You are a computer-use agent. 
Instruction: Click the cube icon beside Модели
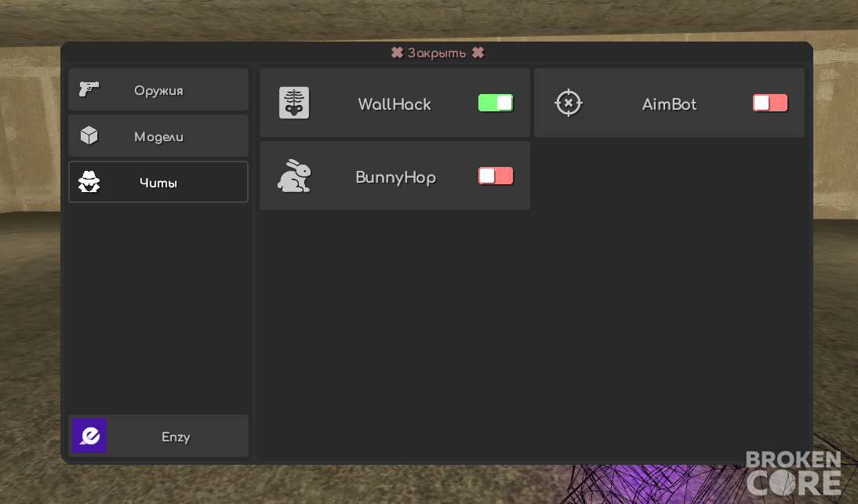pyautogui.click(x=89, y=136)
